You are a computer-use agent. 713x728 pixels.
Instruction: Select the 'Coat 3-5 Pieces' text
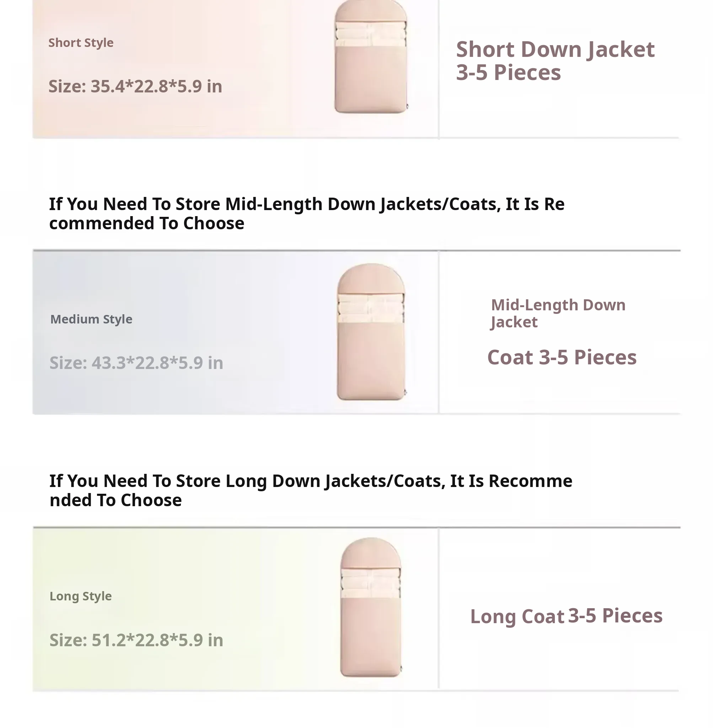(x=562, y=357)
